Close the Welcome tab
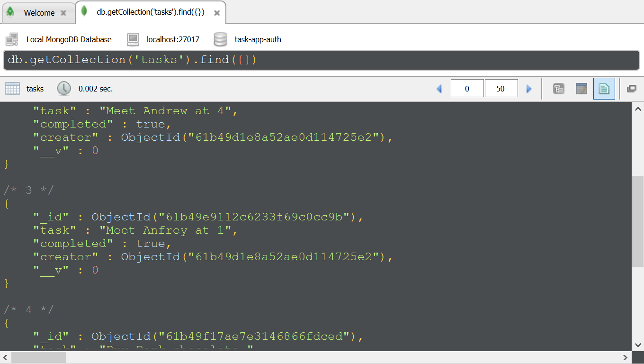 [x=63, y=13]
